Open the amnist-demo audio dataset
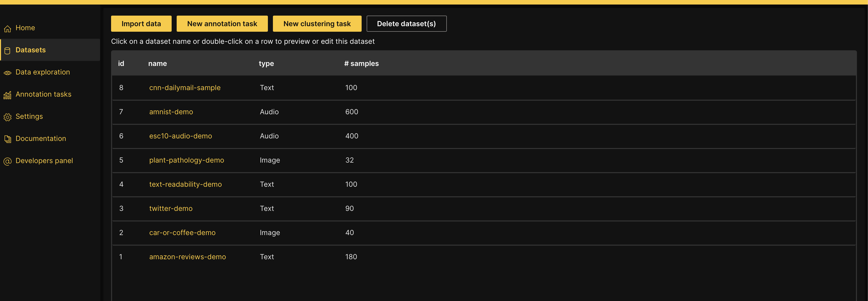 click(171, 112)
